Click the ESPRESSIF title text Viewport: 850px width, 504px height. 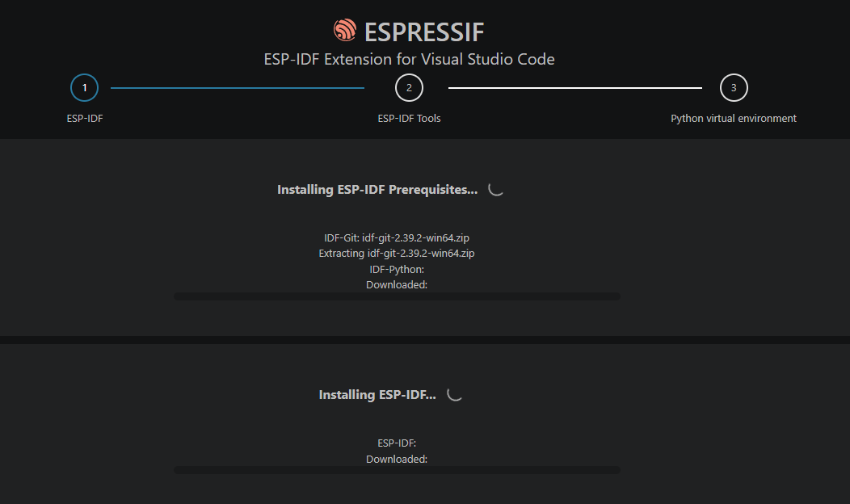click(x=424, y=32)
